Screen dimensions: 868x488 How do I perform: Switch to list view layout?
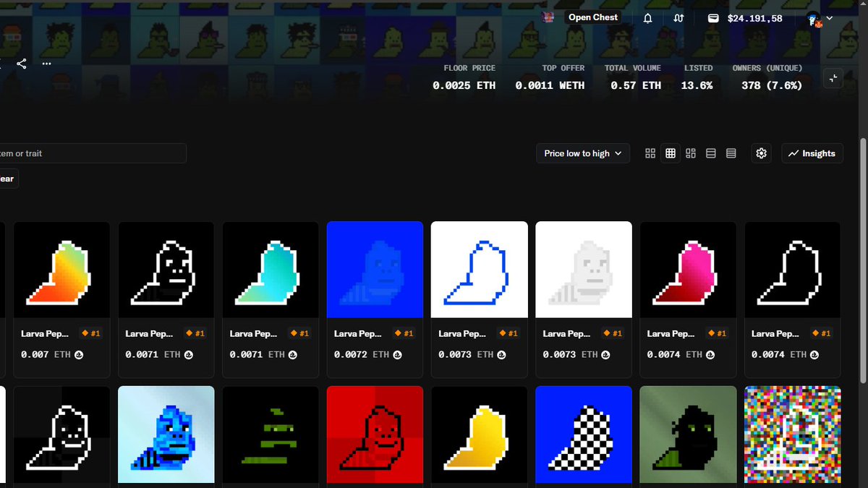tap(711, 153)
